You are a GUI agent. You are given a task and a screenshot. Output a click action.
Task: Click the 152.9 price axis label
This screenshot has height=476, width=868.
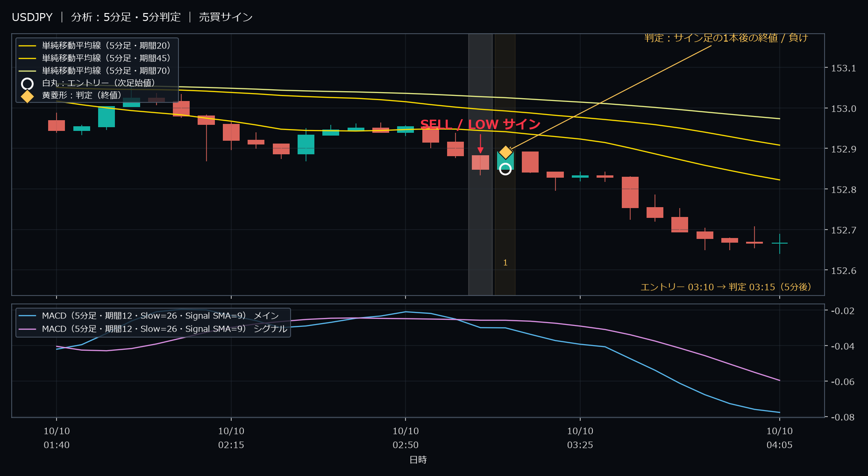coord(843,149)
